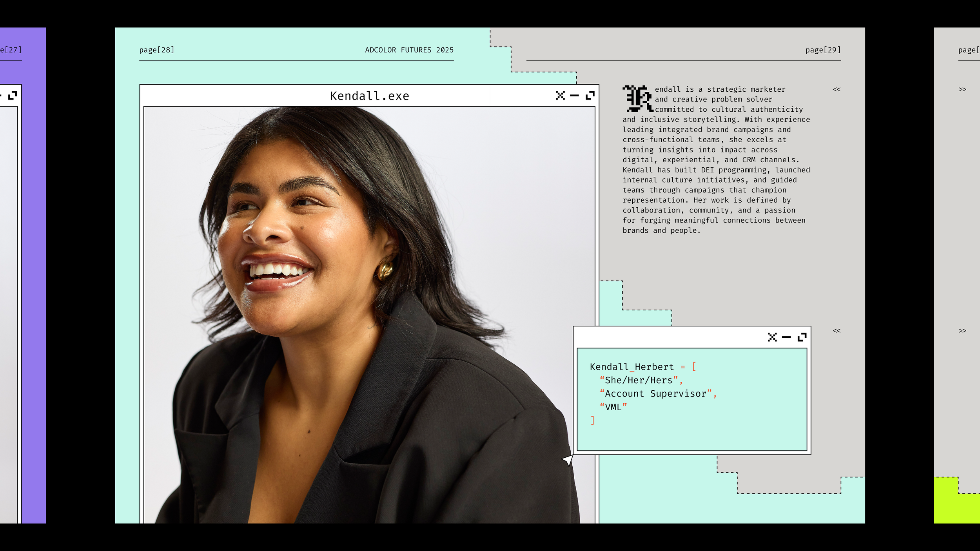Click lower >> arrows on the next page
Image resolution: width=980 pixels, height=551 pixels.
coord(962,331)
